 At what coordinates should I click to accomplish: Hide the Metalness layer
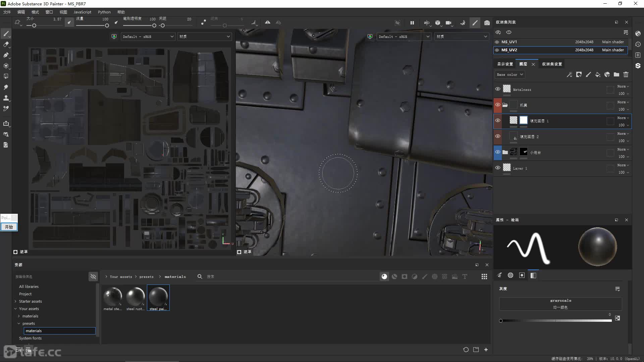498,89
